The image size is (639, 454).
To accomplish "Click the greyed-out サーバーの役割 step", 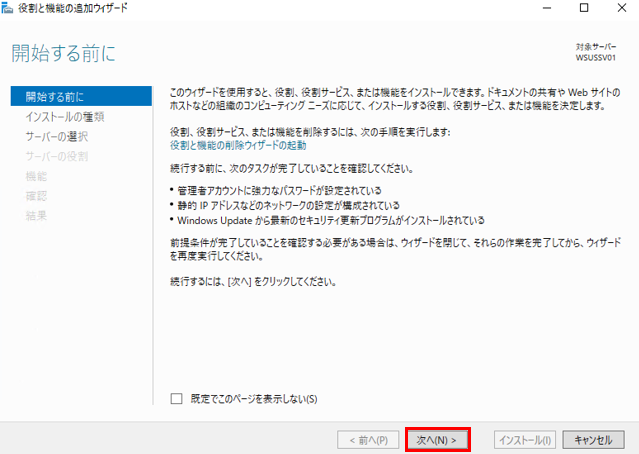I will (56, 156).
